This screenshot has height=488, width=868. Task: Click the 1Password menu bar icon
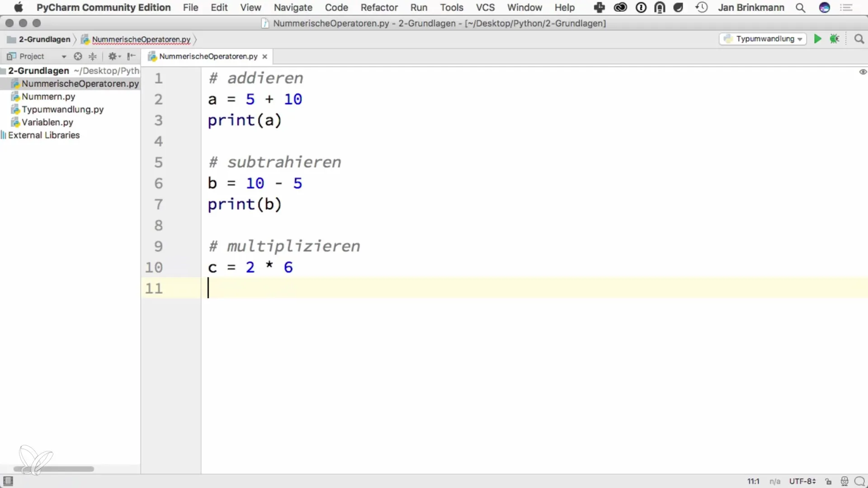[x=641, y=8]
